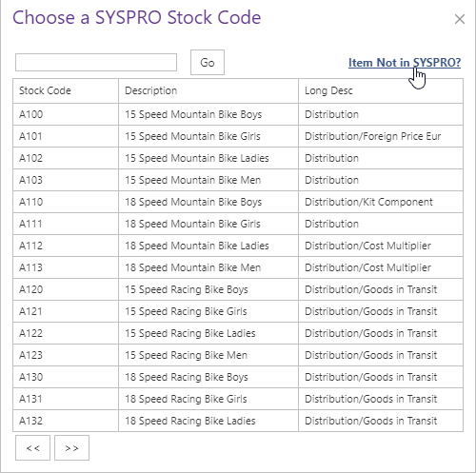Choose 18 Speed Mountain Bike Ladies row
The image size is (476, 473).
point(238,246)
